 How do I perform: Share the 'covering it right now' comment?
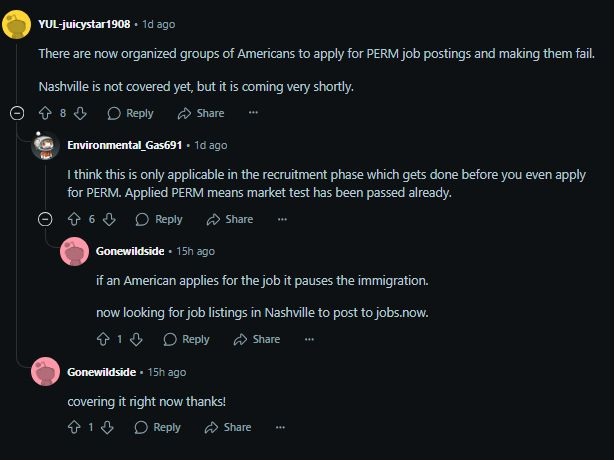(x=227, y=427)
